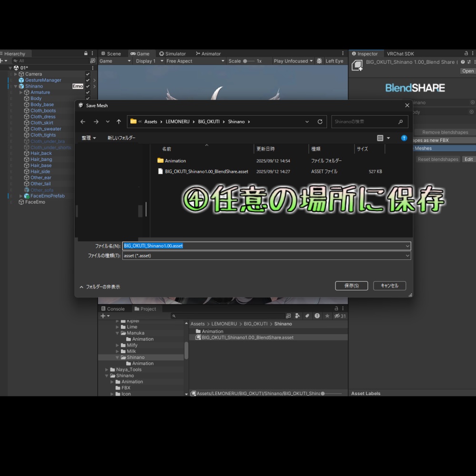Click the Project panel add plus icon

103,316
